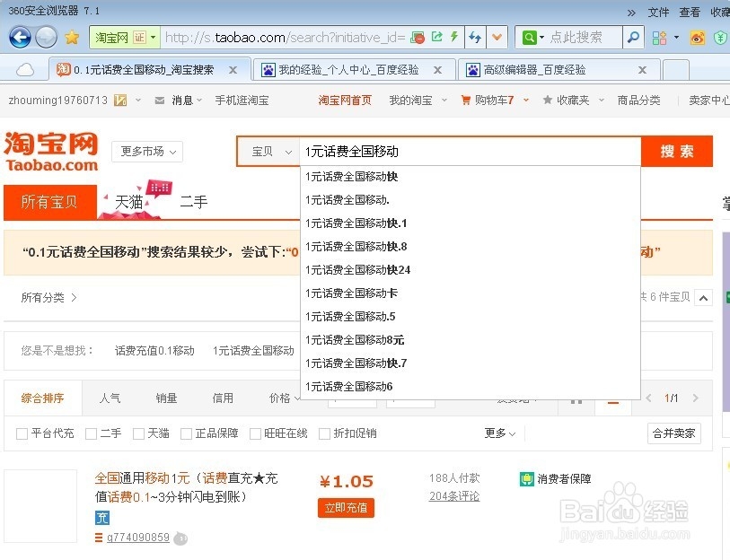
Task: Click the blue refresh arrows icon
Action: point(475,37)
